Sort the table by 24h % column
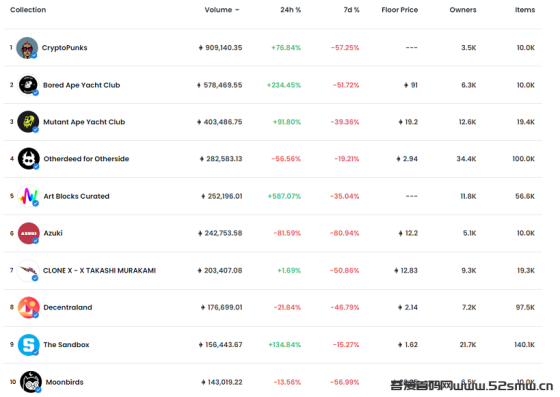Viewport: 560px width, 397px height. click(290, 10)
